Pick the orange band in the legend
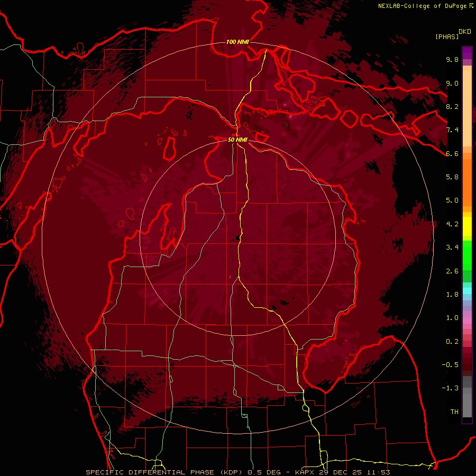The width and height of the screenshot is (476, 476). [x=467, y=182]
